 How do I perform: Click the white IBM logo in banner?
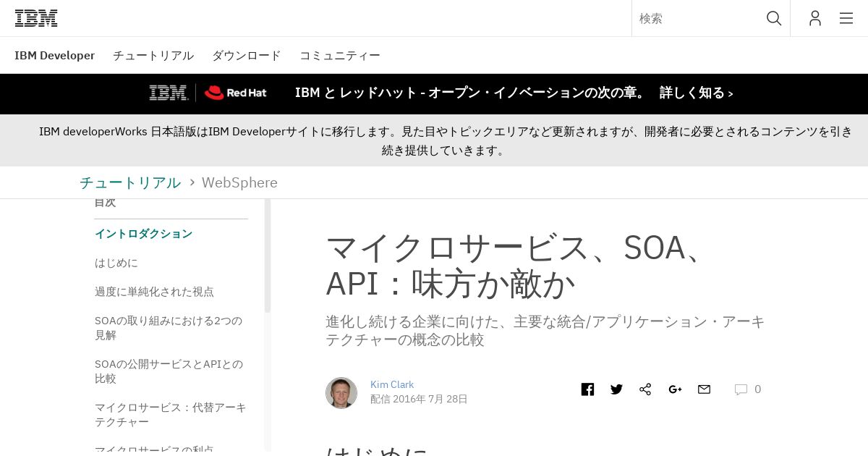[169, 93]
